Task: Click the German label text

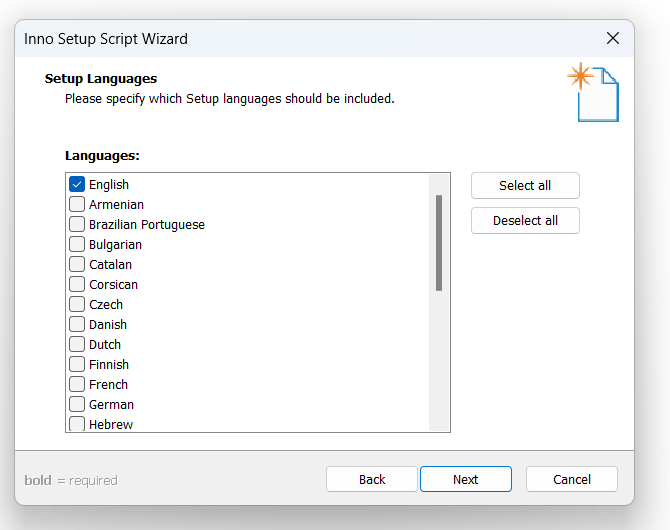Action: click(x=112, y=404)
